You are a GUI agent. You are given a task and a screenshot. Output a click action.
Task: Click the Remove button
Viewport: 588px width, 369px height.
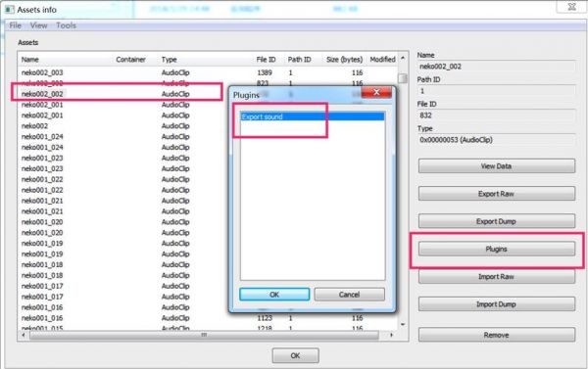(497, 335)
